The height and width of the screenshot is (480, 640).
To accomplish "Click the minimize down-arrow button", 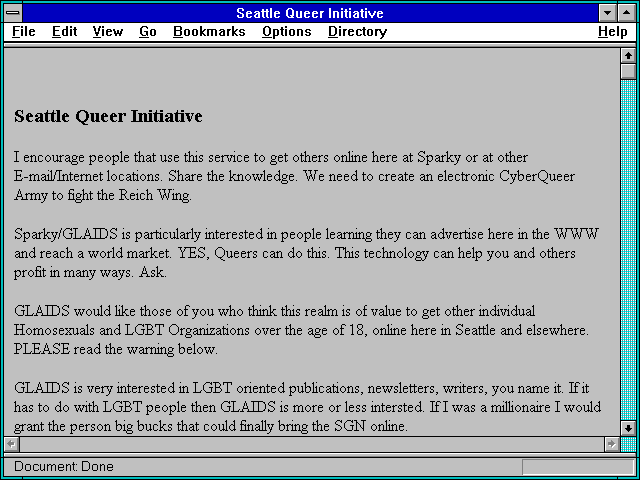I will pyautogui.click(x=607, y=13).
